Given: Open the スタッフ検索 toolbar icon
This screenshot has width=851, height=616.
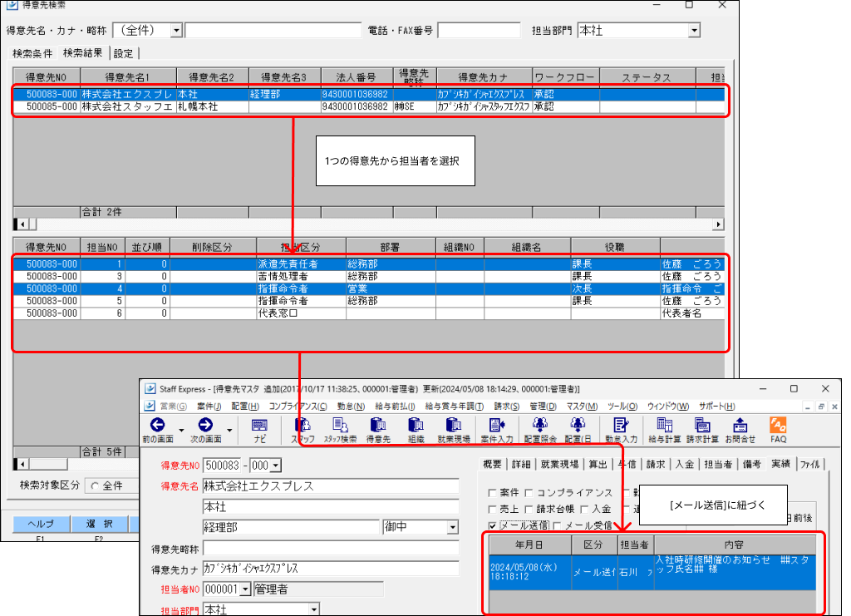Looking at the screenshot, I should click(x=340, y=425).
